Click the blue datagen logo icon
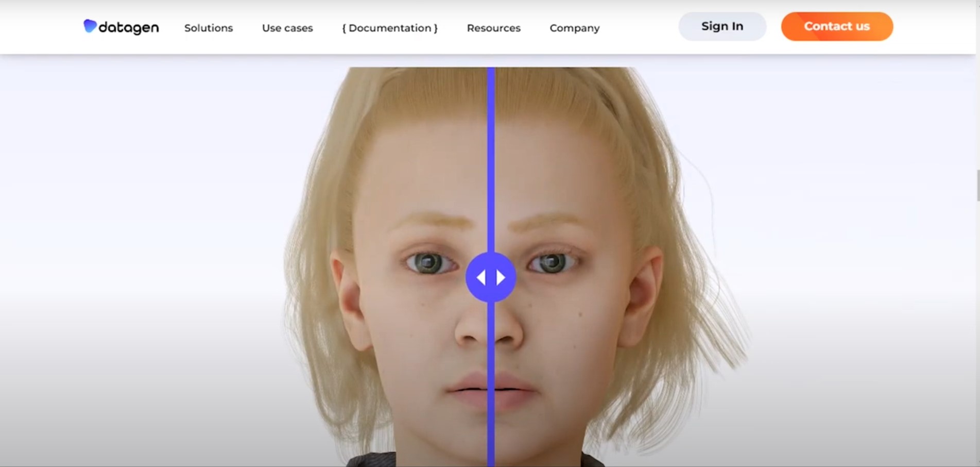The height and width of the screenshot is (467, 980). click(90, 26)
